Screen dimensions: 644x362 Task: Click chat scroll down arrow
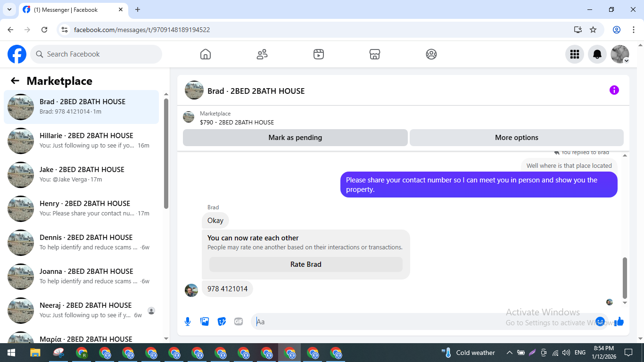pyautogui.click(x=625, y=303)
